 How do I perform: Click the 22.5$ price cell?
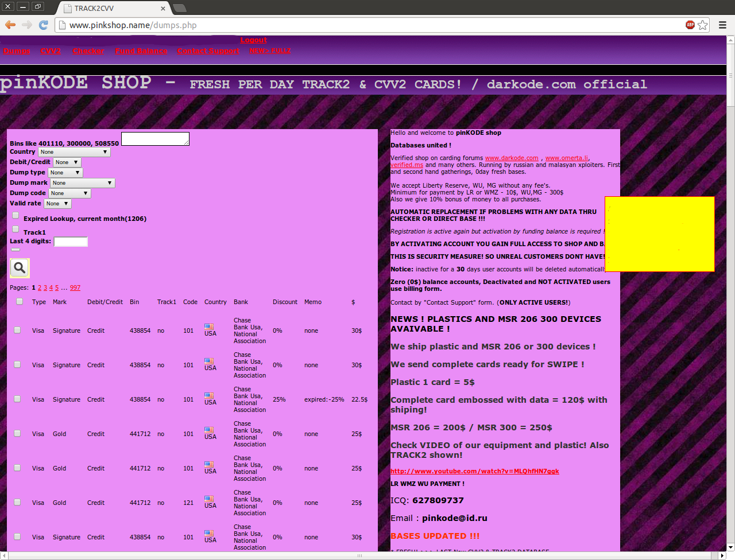(359, 399)
